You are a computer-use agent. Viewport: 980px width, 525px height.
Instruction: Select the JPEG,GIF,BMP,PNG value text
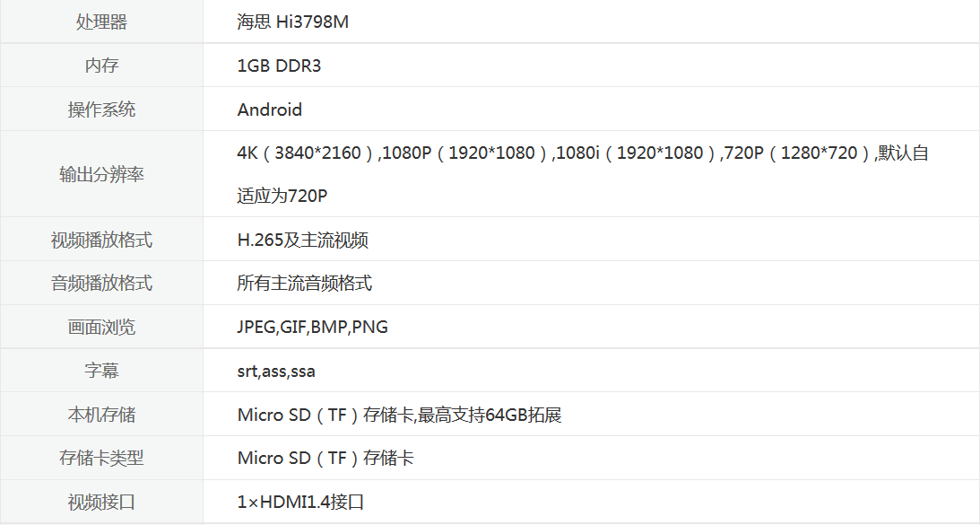(313, 327)
